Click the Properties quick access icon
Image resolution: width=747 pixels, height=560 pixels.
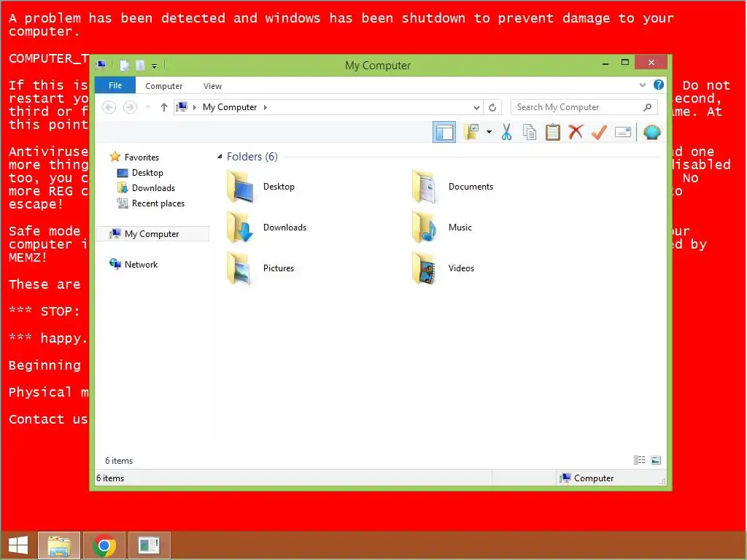point(125,65)
